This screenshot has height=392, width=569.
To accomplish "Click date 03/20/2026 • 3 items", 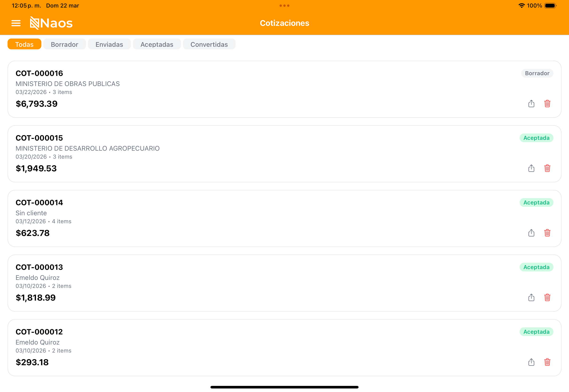I will point(44,157).
